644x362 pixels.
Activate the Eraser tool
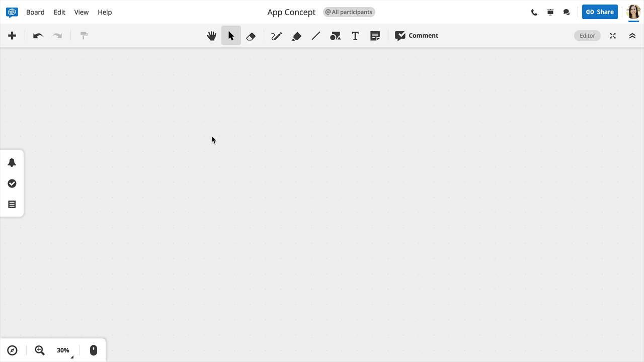251,36
